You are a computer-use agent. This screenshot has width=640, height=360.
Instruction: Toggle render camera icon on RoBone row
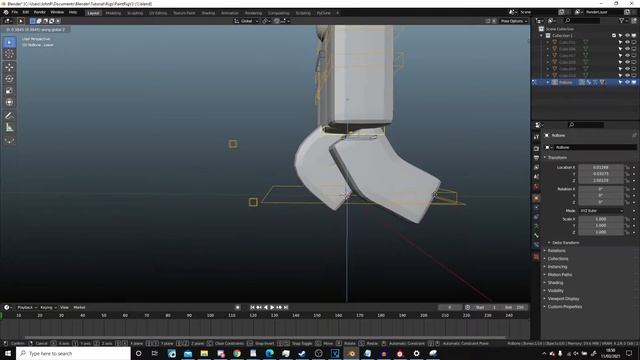pos(634,82)
